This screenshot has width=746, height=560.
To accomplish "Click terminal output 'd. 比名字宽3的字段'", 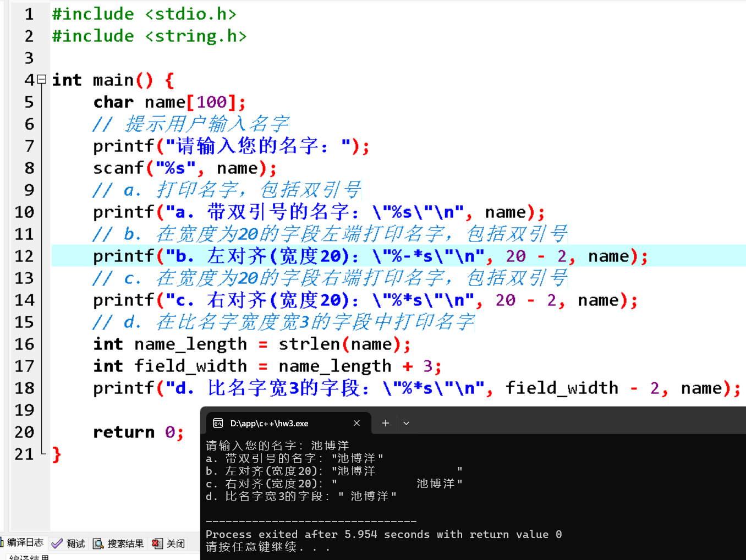I will tap(301, 496).
